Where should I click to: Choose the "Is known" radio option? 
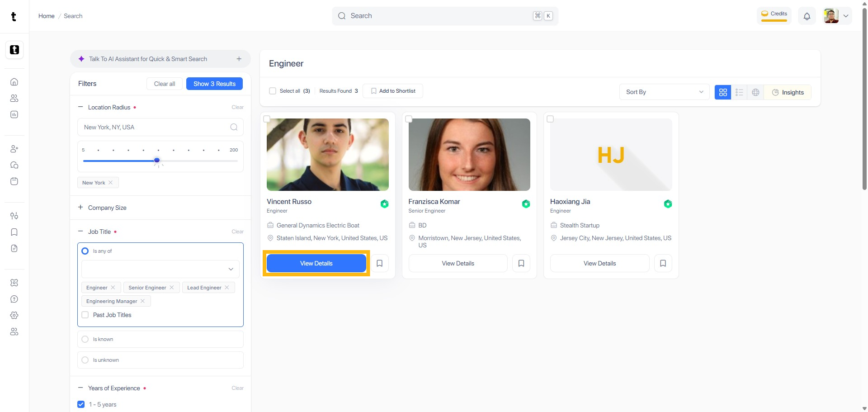pos(85,339)
